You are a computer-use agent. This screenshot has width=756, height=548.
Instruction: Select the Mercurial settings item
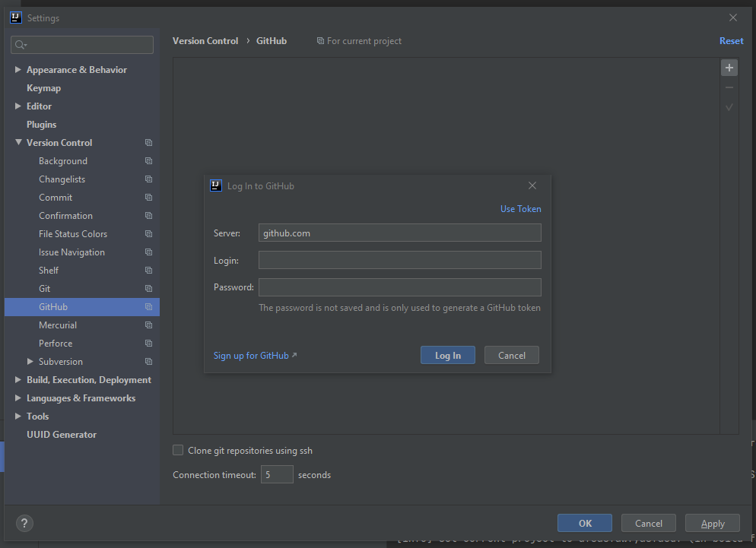coord(58,325)
